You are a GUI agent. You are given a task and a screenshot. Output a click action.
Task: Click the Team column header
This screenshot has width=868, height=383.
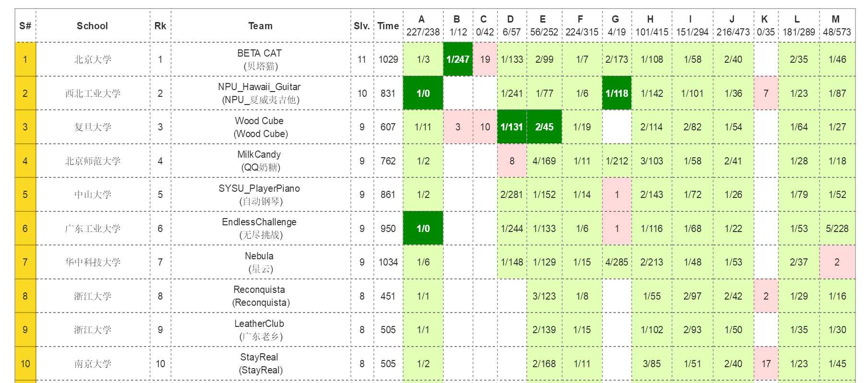tap(260, 26)
